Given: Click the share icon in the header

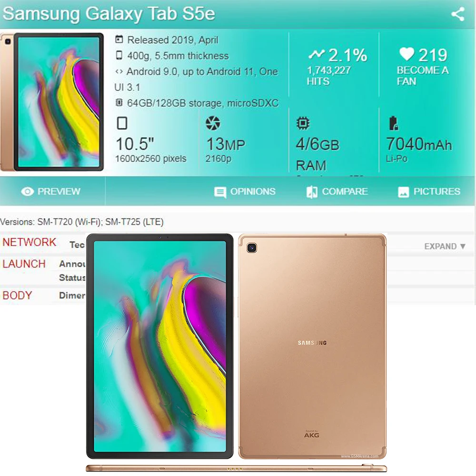Looking at the screenshot, I should pos(458,14).
